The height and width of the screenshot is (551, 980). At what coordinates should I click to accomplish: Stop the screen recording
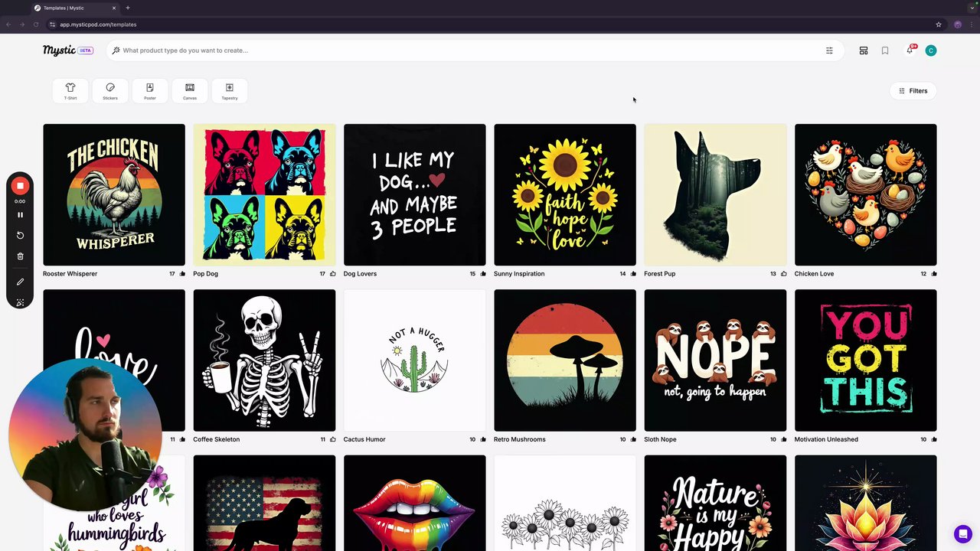[20, 186]
